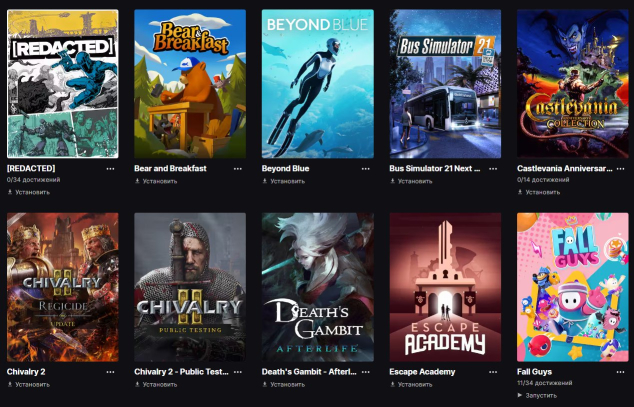Open more options for Escape Academy
Screen dimensions: 634x407
(493, 372)
